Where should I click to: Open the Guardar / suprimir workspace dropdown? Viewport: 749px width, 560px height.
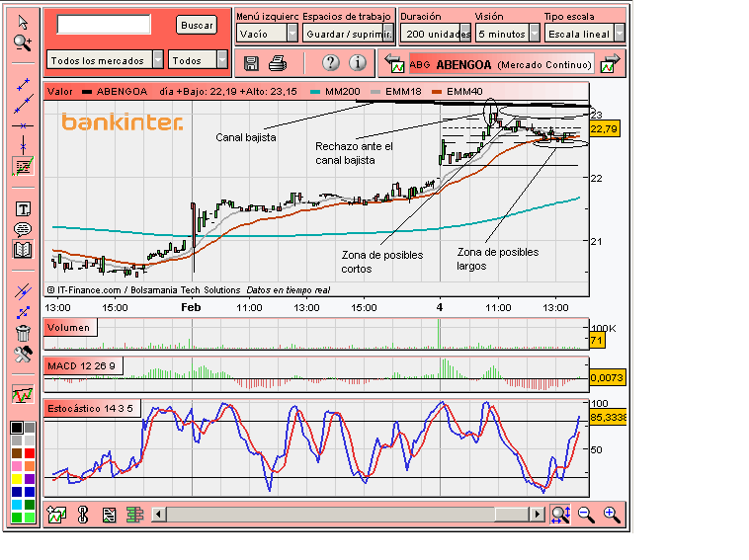pyautogui.click(x=348, y=34)
